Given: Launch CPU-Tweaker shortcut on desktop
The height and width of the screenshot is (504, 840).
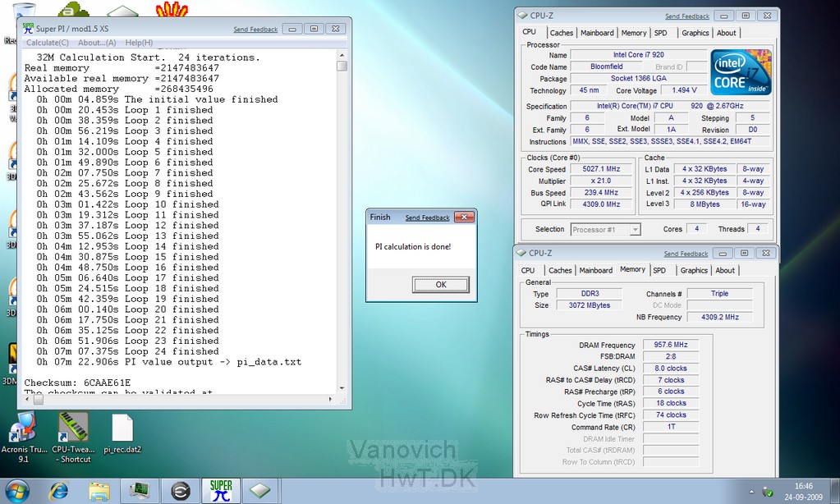Looking at the screenshot, I should pyautogui.click(x=73, y=438).
